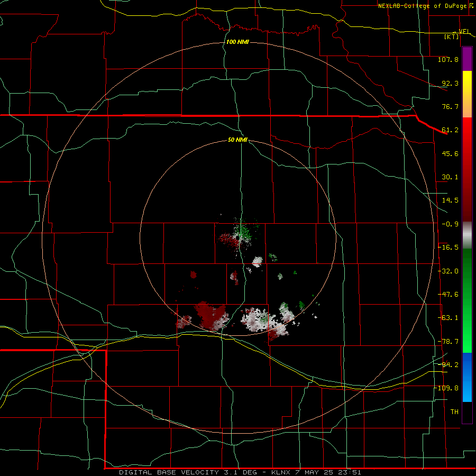
Task: Click the 23:51 timestamp in the caption
Action: [x=351, y=472]
